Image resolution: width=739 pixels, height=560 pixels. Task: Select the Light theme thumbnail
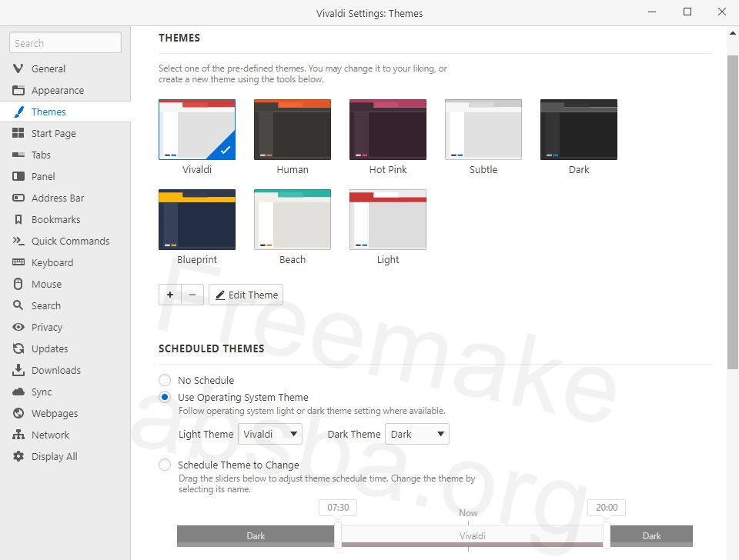coord(388,219)
